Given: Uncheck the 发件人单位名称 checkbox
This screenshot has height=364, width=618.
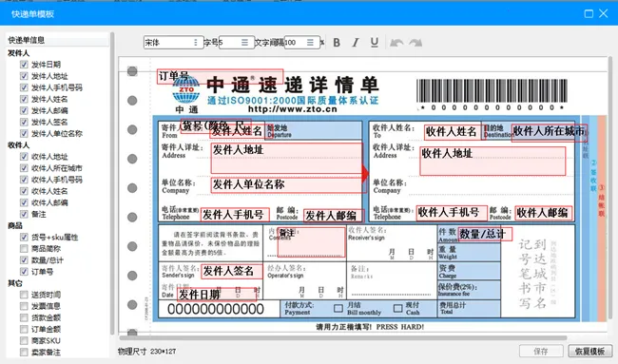Looking at the screenshot, I should (24, 133).
